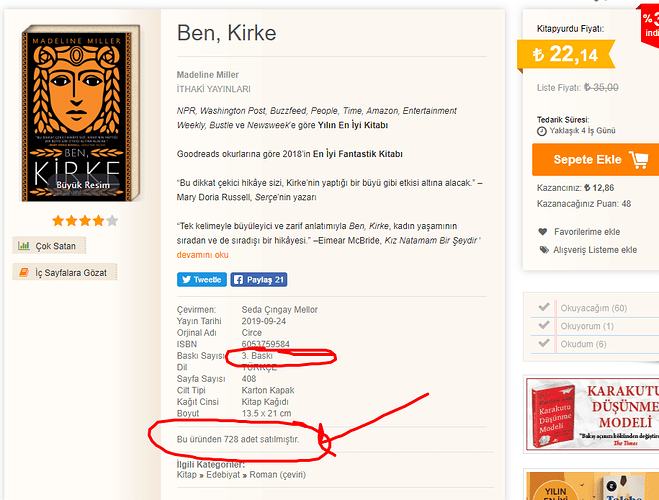The height and width of the screenshot is (500, 659).
Task: Click the tag icon beside Alışveriş Listeme ekle
Action: [x=543, y=250]
